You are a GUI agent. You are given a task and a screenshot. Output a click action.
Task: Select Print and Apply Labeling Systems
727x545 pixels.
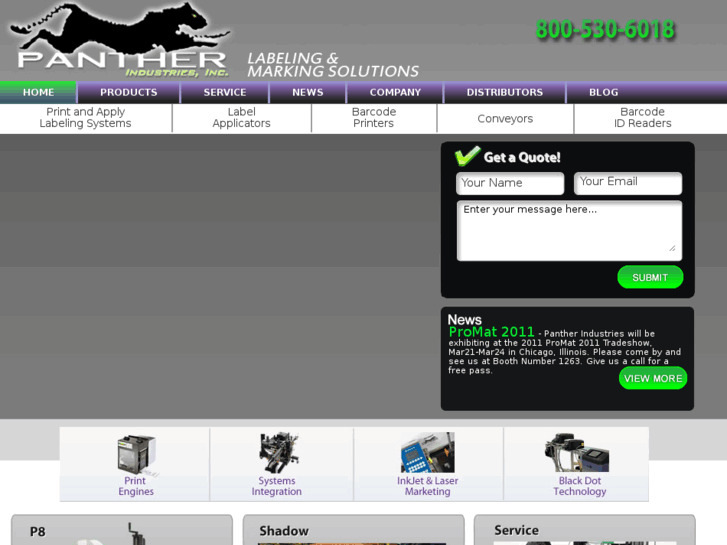(85, 118)
